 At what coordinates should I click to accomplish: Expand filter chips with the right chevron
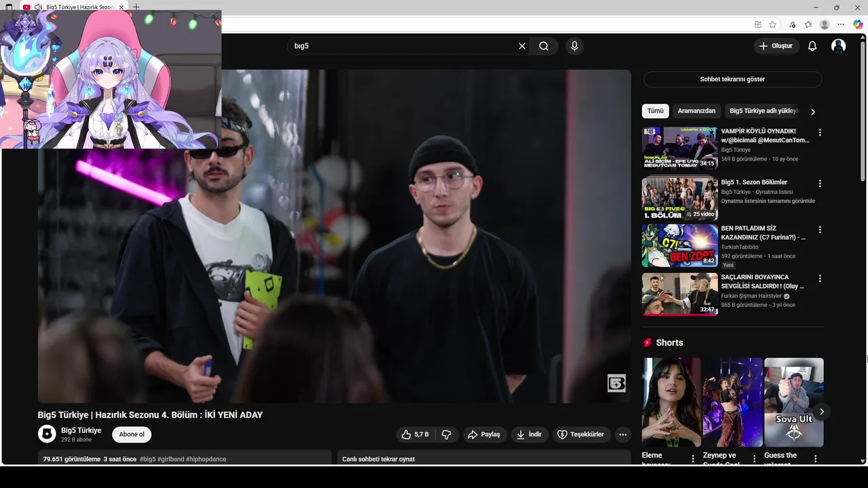pos(812,112)
